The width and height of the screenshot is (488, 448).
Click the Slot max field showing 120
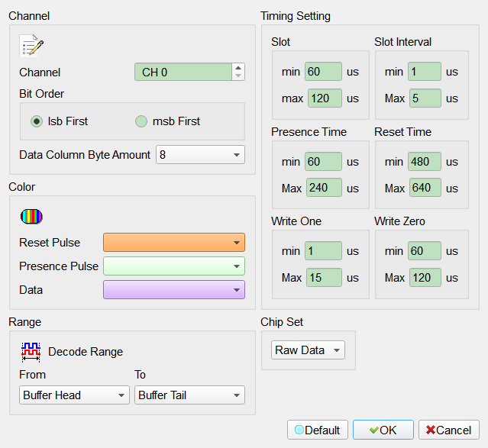(325, 98)
